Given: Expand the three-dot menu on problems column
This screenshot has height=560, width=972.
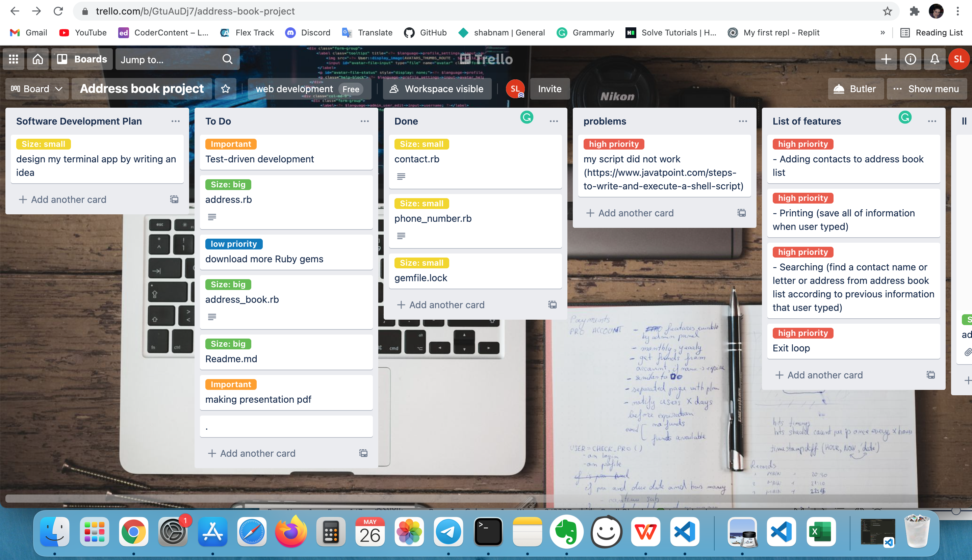Looking at the screenshot, I should pos(742,121).
